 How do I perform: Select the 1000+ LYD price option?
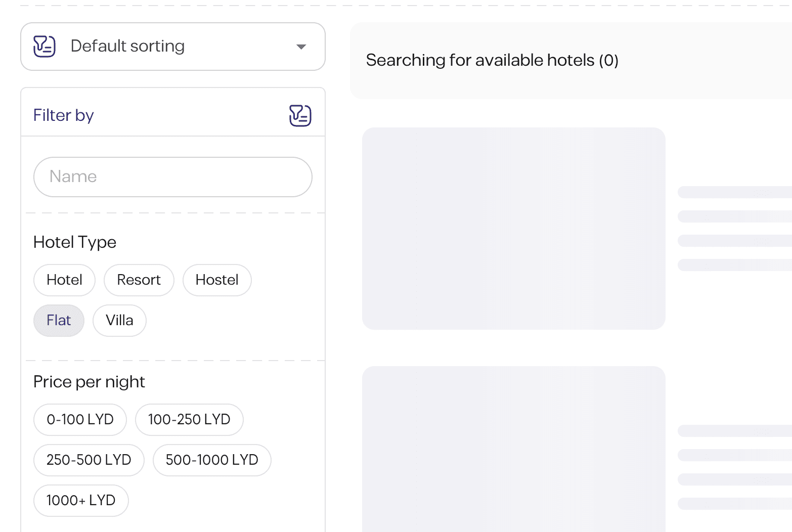tap(81, 501)
